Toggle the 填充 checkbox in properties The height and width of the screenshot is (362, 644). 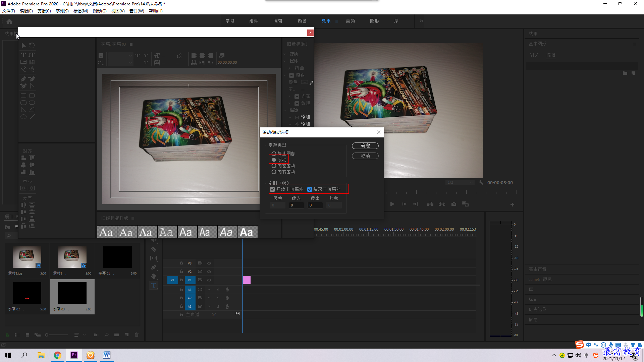point(291,75)
